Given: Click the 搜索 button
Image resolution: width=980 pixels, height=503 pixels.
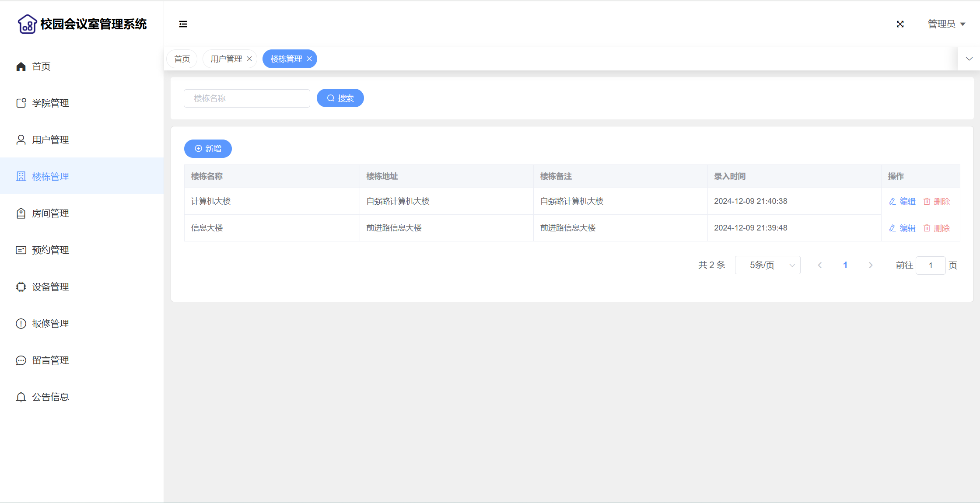Looking at the screenshot, I should tap(340, 98).
